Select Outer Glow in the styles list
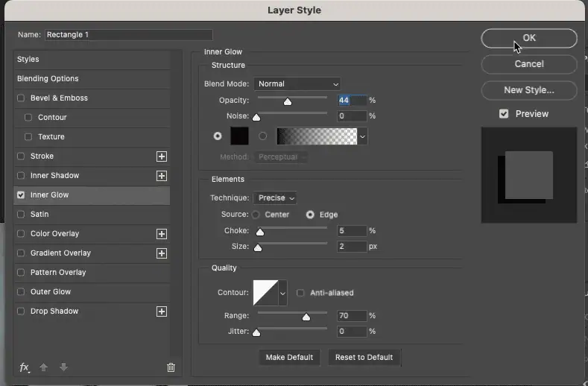Screen dimensions: 588x386 point(51,292)
